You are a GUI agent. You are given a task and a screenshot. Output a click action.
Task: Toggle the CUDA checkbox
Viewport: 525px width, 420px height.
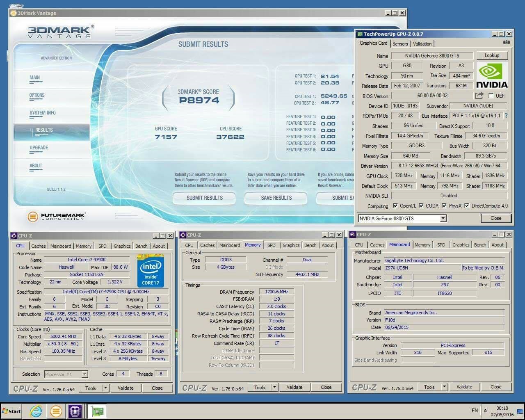pyautogui.click(x=421, y=206)
